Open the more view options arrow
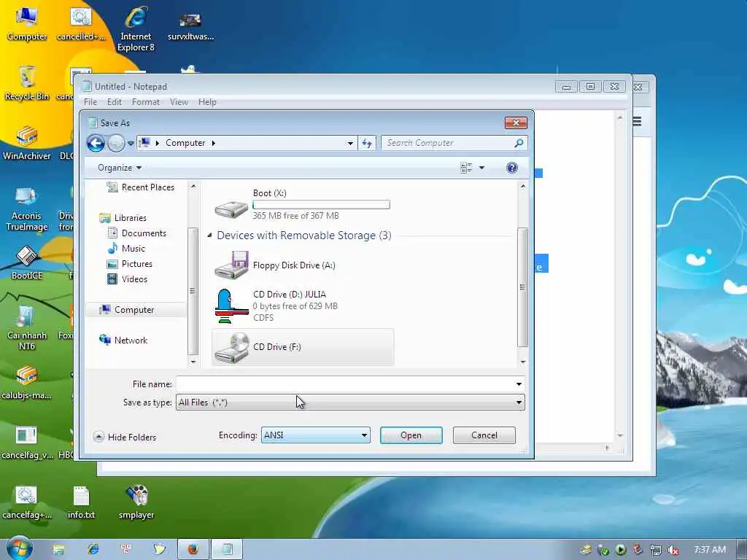Image resolution: width=747 pixels, height=560 pixels. 481,168
